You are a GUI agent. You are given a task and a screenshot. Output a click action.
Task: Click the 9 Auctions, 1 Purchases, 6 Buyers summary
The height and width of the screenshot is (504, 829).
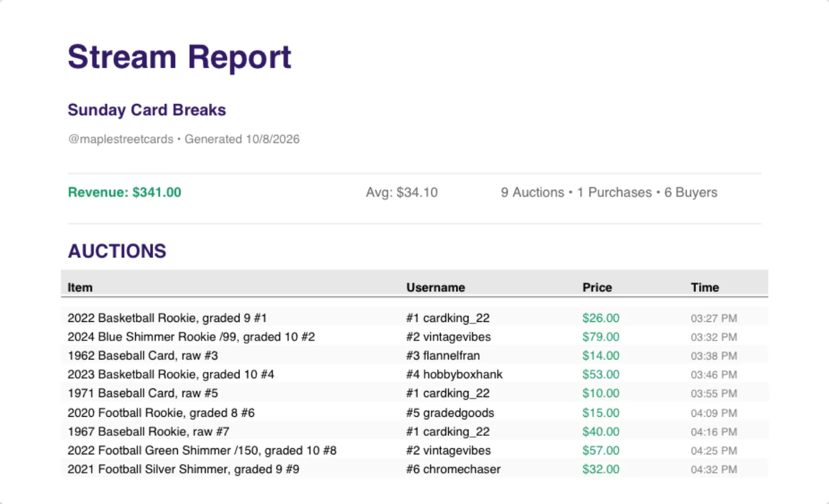pos(609,193)
